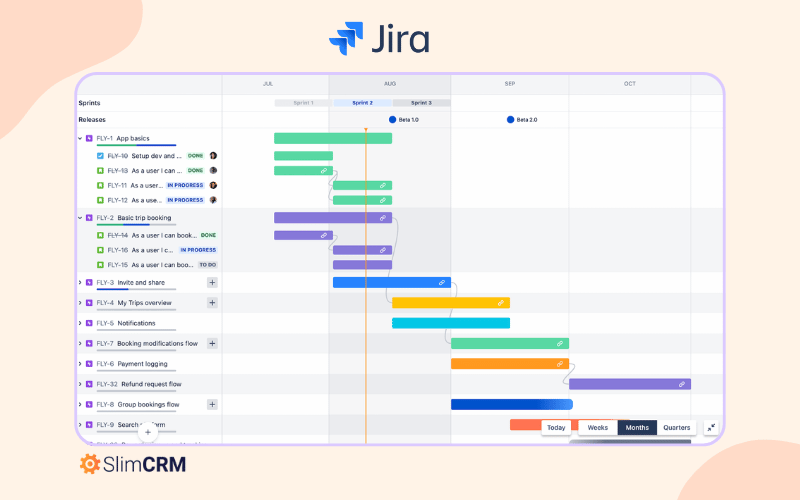Click the FLY-1 App basics green bar

(x=333, y=138)
